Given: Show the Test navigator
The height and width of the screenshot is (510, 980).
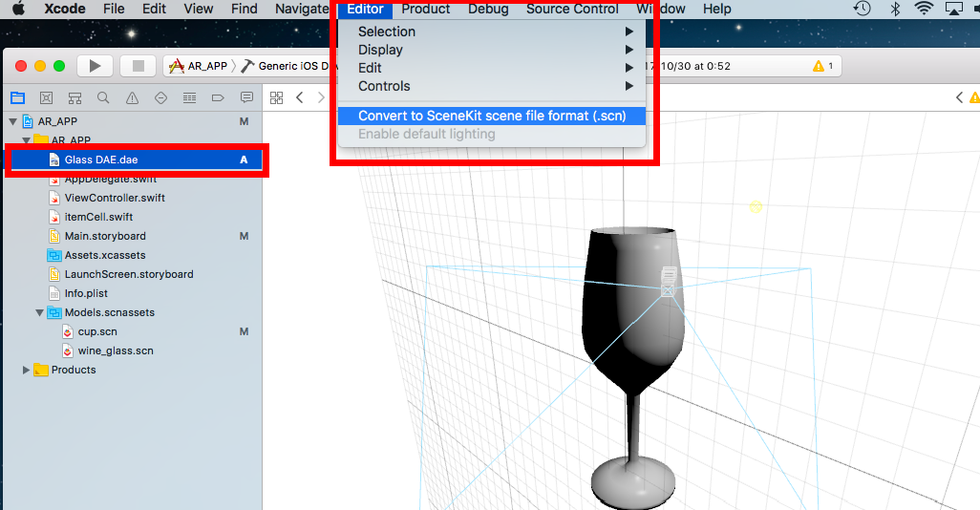Looking at the screenshot, I should click(160, 97).
